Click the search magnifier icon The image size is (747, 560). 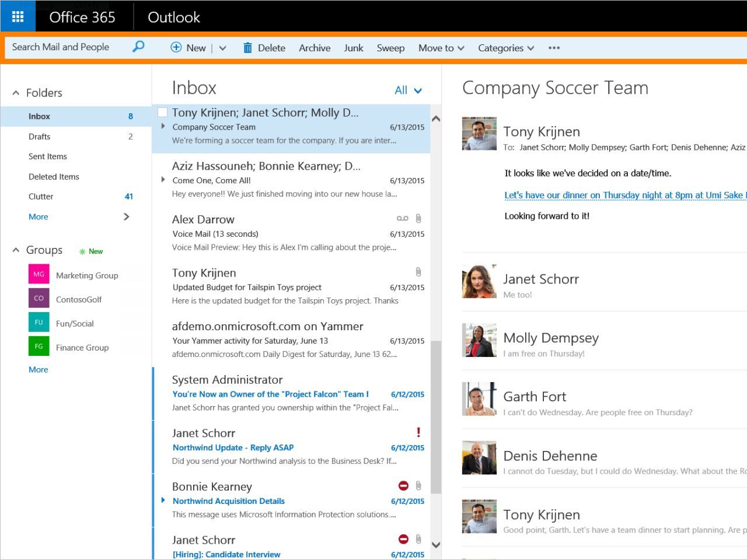(138, 47)
